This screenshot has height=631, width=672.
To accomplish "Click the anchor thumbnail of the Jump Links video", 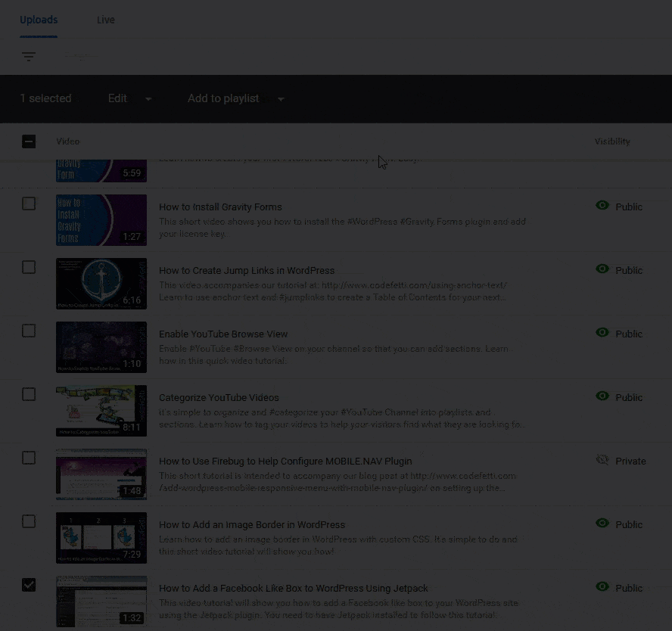I will [x=101, y=284].
